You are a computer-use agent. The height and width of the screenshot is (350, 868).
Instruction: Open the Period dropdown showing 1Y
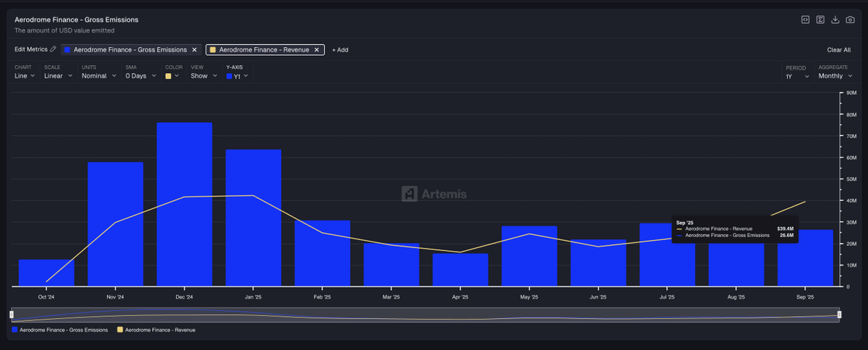click(797, 76)
